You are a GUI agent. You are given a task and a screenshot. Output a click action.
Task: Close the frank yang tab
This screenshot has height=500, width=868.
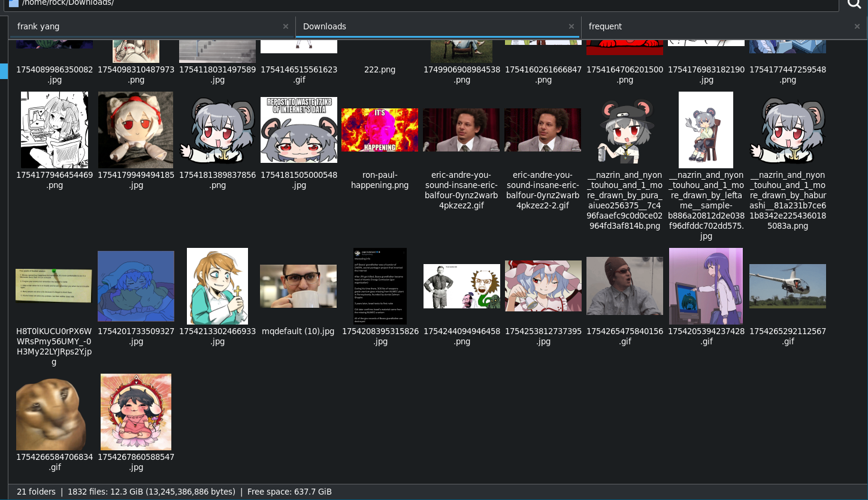coord(286,26)
